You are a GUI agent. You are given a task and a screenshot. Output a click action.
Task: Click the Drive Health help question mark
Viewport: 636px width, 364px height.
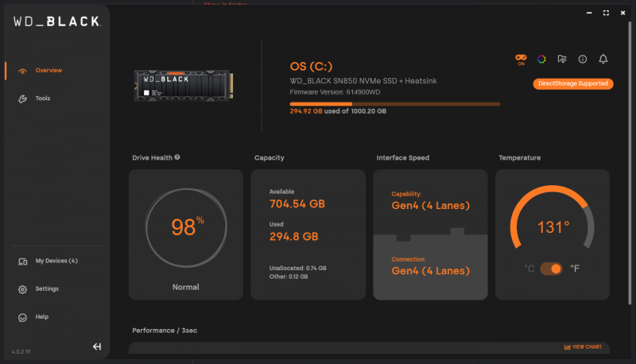pyautogui.click(x=177, y=157)
